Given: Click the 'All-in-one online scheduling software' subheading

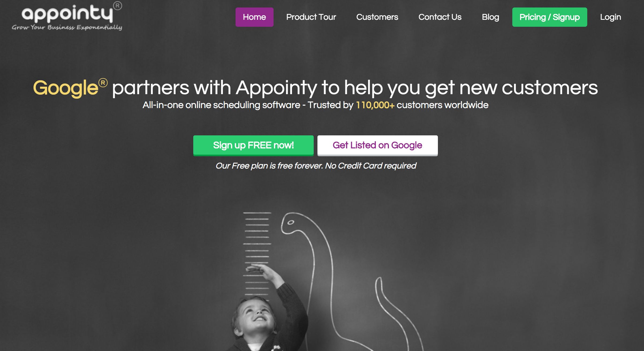Looking at the screenshot, I should tap(221, 105).
